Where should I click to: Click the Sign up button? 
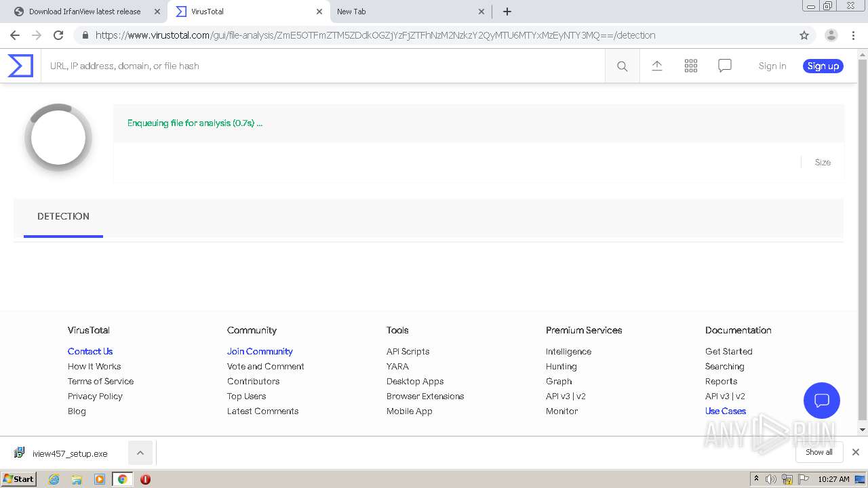coord(823,66)
